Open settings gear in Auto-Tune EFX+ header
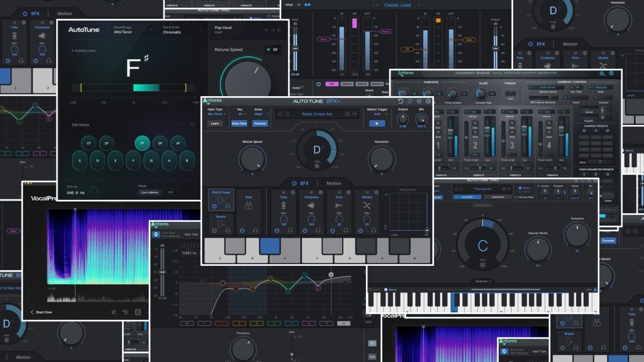644x362 pixels. pos(419,101)
